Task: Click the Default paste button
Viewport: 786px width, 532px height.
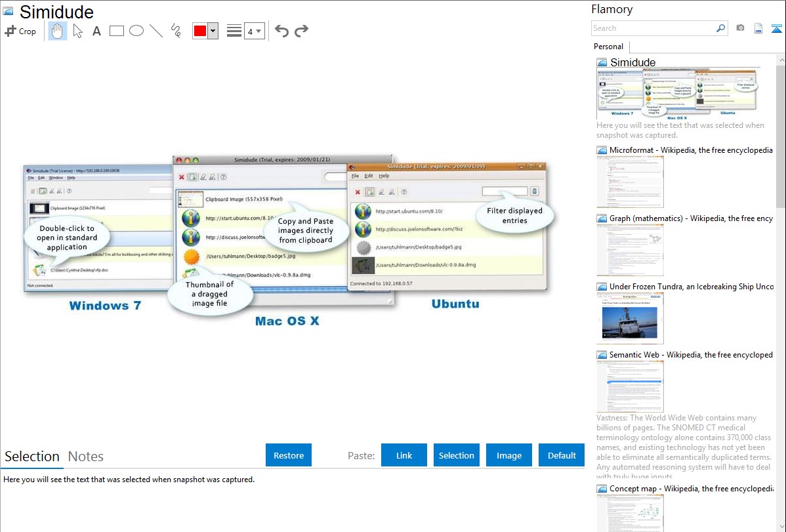Action: [562, 455]
